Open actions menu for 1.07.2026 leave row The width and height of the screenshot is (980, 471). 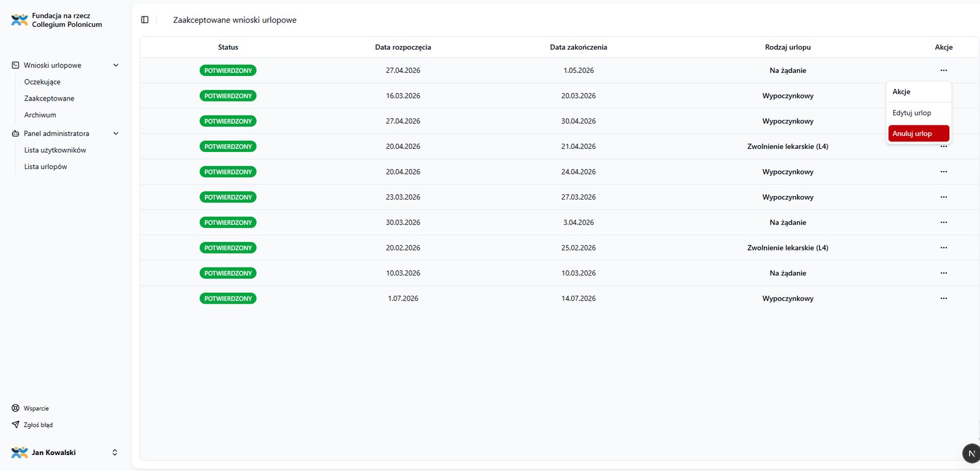(943, 299)
